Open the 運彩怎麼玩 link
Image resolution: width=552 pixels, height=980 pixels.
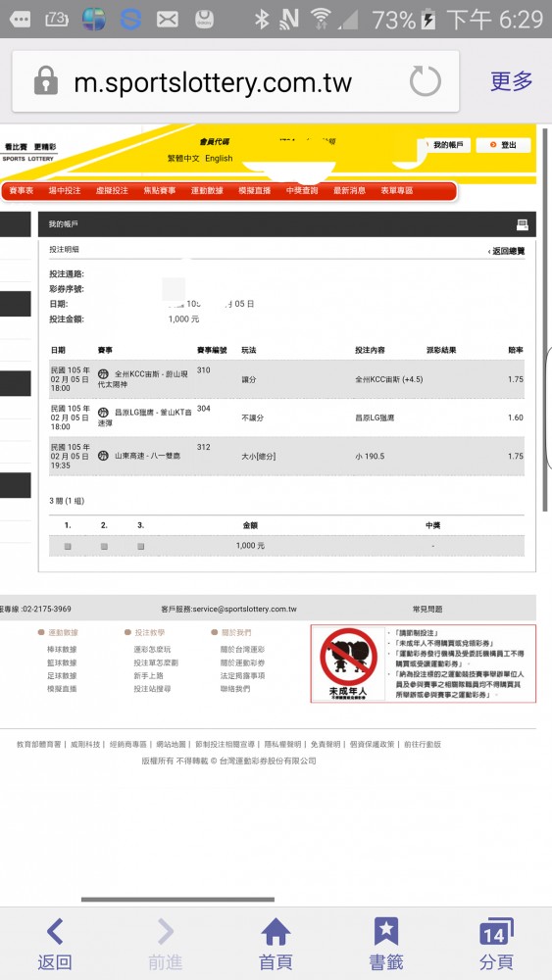pyautogui.click(x=152, y=650)
